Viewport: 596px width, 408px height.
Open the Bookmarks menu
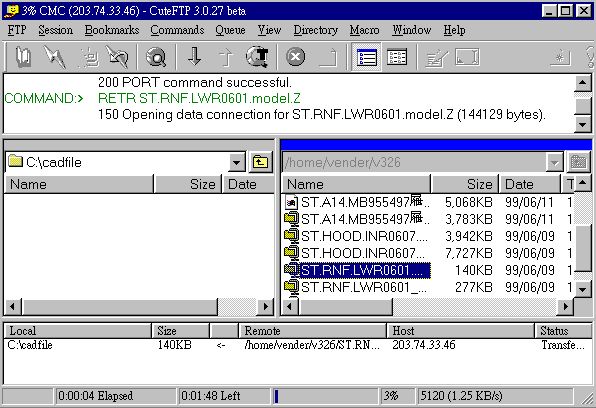point(112,30)
